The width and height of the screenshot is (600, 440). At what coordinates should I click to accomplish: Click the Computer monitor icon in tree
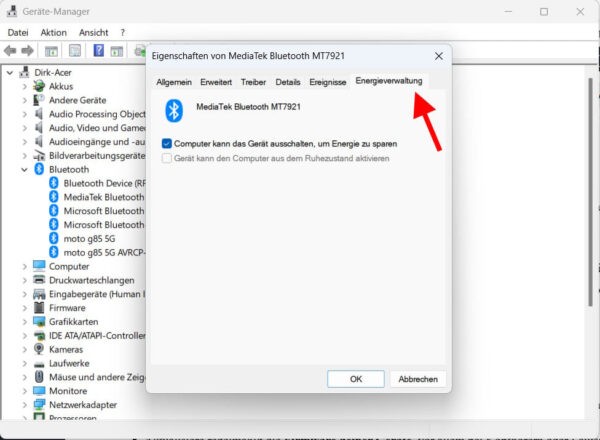click(x=39, y=266)
